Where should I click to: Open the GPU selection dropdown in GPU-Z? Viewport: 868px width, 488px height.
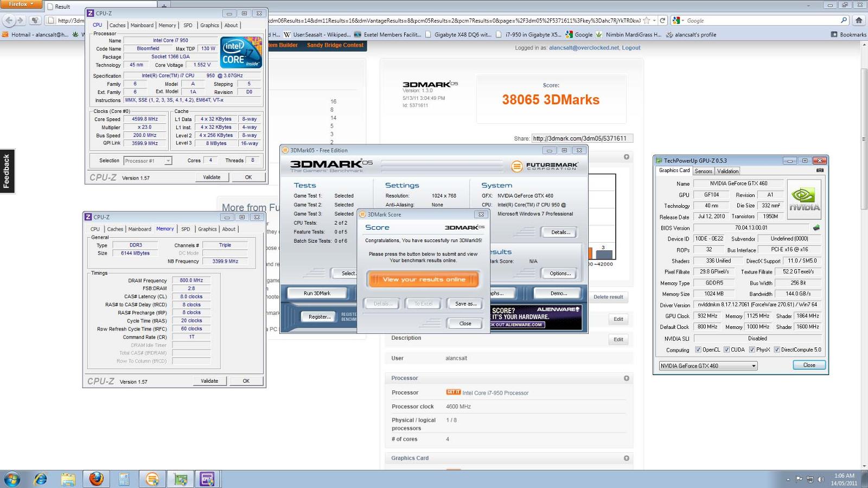[708, 366]
